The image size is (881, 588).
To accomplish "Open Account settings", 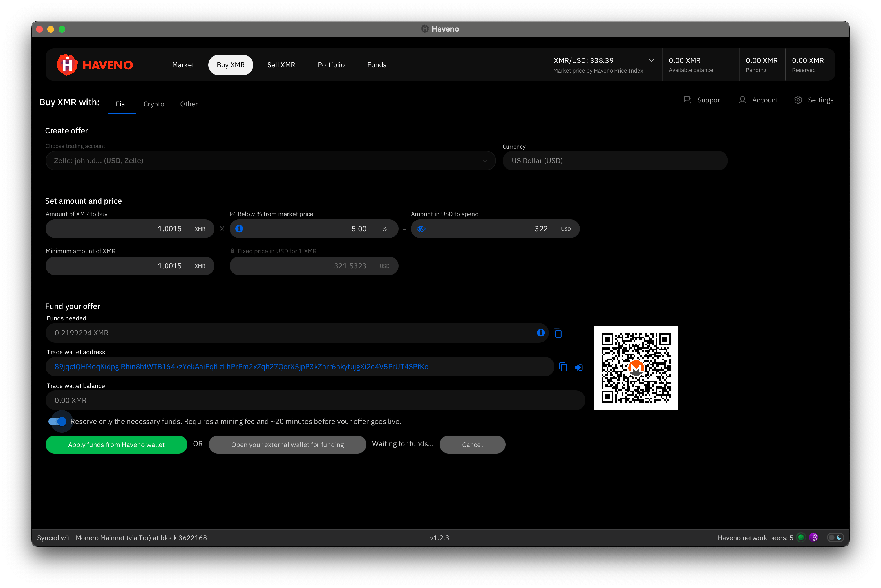I will click(758, 100).
